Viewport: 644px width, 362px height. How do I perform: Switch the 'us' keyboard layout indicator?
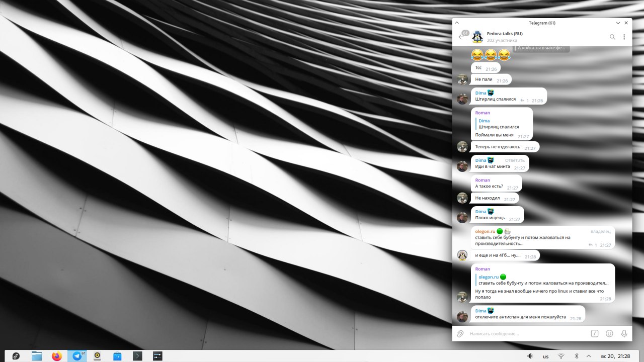click(x=545, y=356)
